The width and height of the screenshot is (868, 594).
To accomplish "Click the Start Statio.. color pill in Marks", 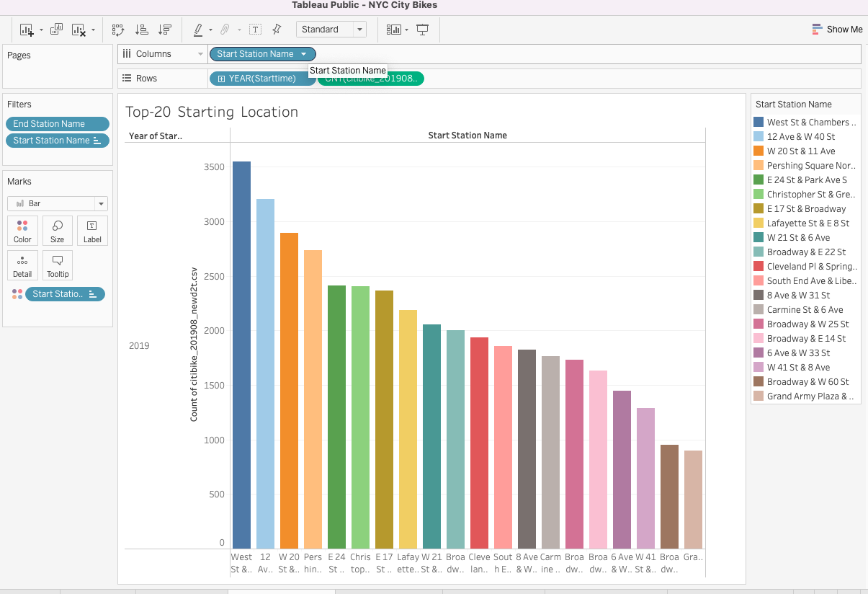I will point(65,294).
